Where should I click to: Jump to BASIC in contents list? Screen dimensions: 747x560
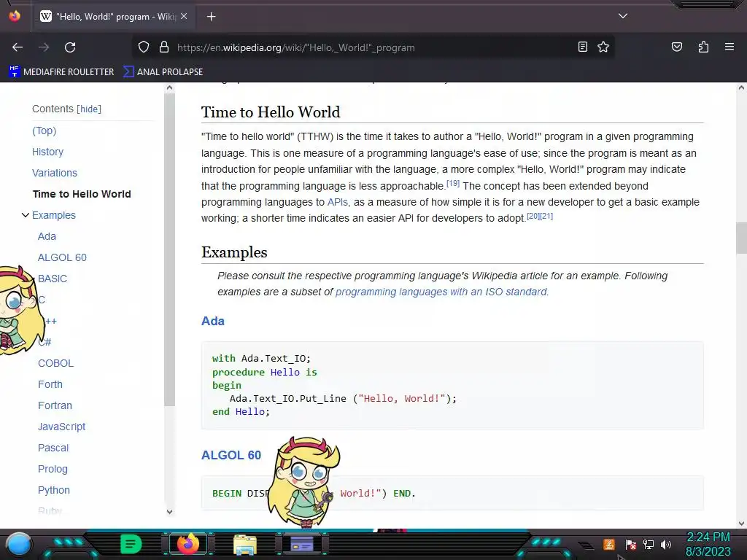click(53, 279)
